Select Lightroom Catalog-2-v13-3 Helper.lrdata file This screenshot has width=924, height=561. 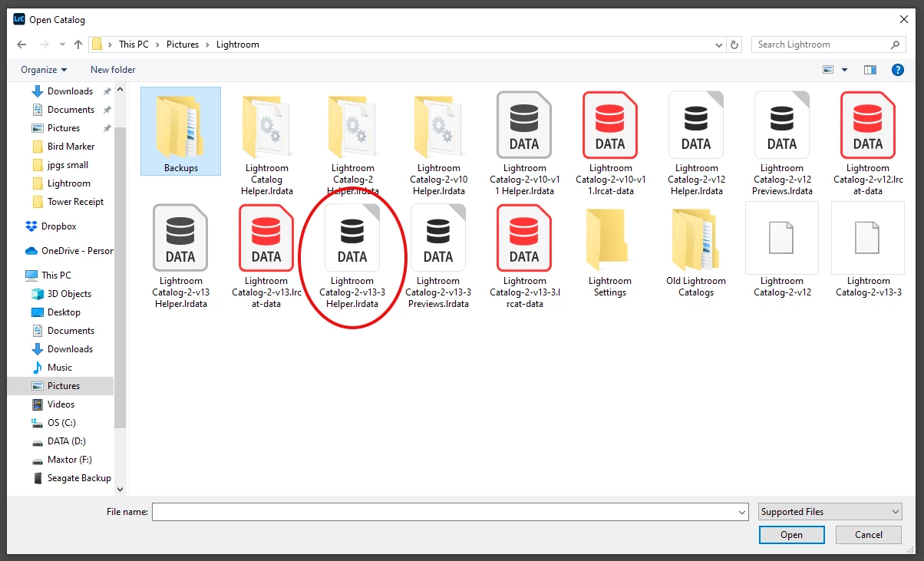pos(352,258)
